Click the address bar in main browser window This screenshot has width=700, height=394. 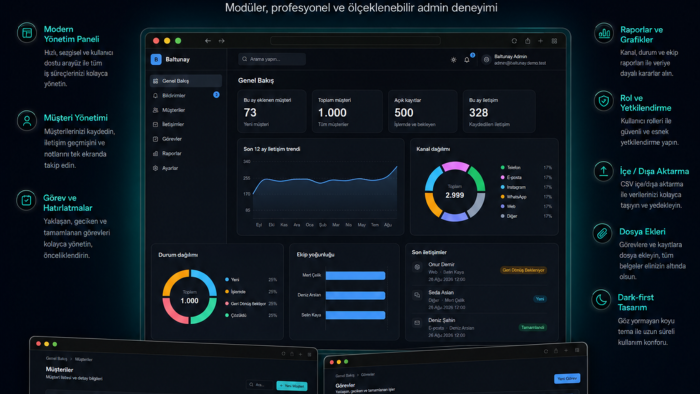[x=355, y=41]
